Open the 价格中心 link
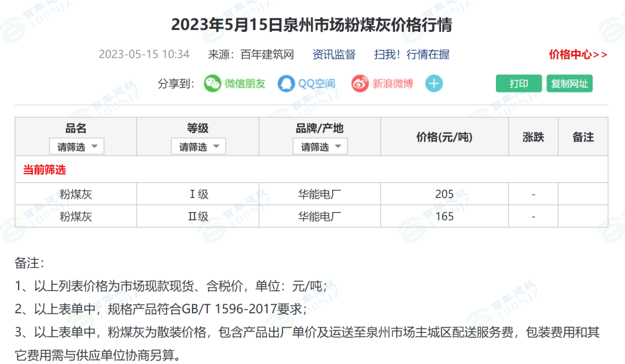This screenshot has width=625, height=364. (578, 54)
